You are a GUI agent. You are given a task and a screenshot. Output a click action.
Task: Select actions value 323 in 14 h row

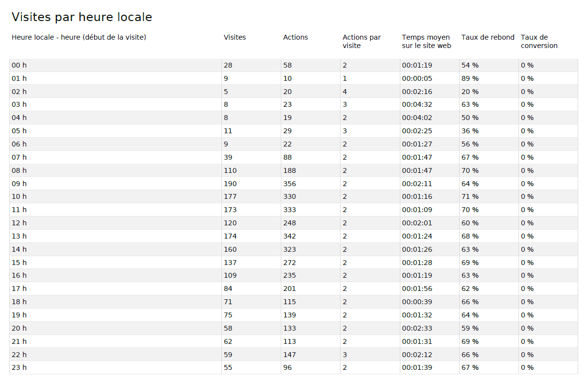(290, 249)
